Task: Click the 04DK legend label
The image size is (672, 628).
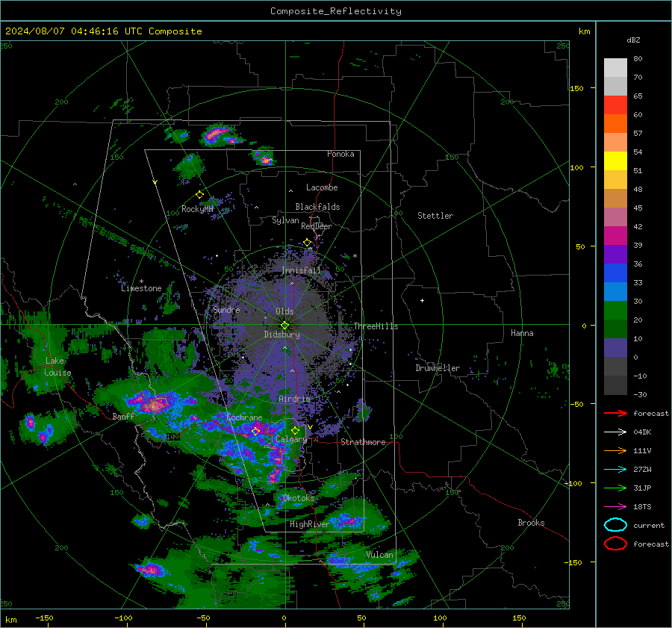Action: click(x=642, y=432)
